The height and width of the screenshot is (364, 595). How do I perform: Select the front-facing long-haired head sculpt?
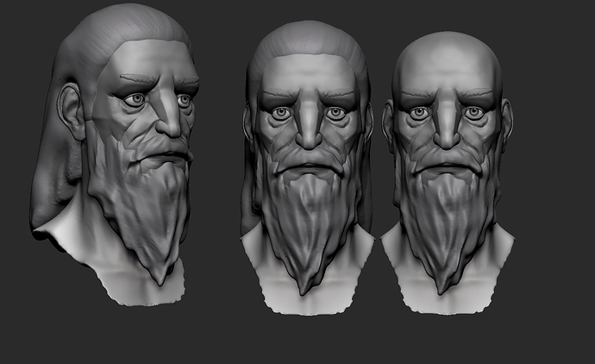(308, 167)
